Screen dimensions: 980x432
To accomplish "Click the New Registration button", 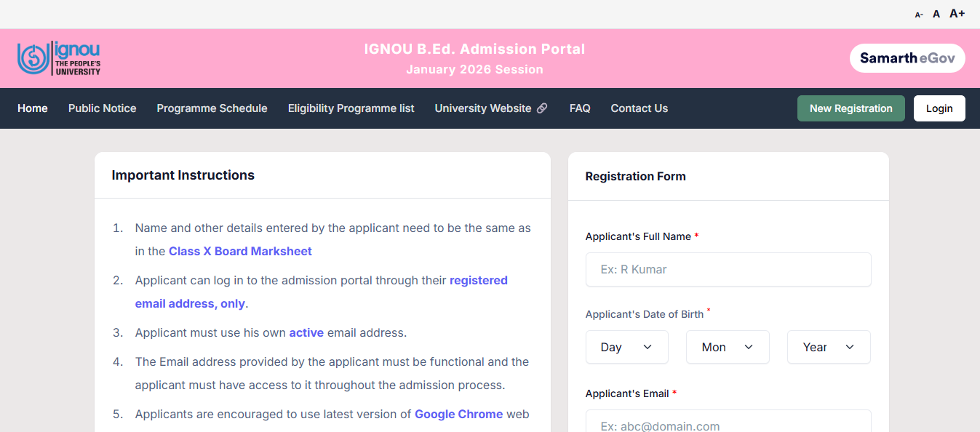I will 850,108.
